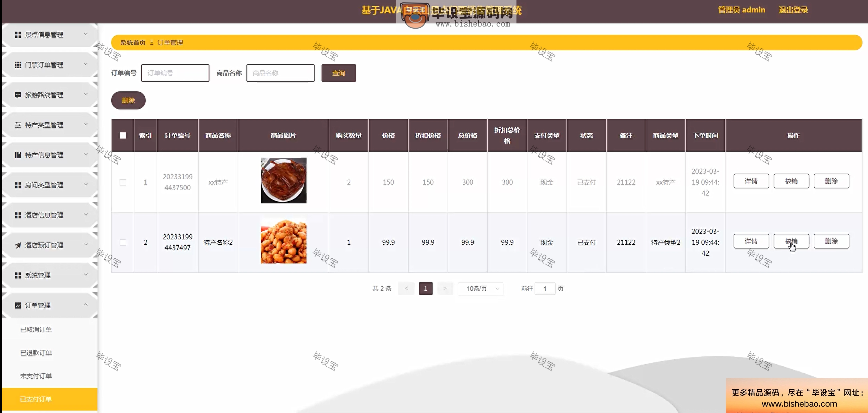Click the 系统管理 grid icon

pos(18,275)
